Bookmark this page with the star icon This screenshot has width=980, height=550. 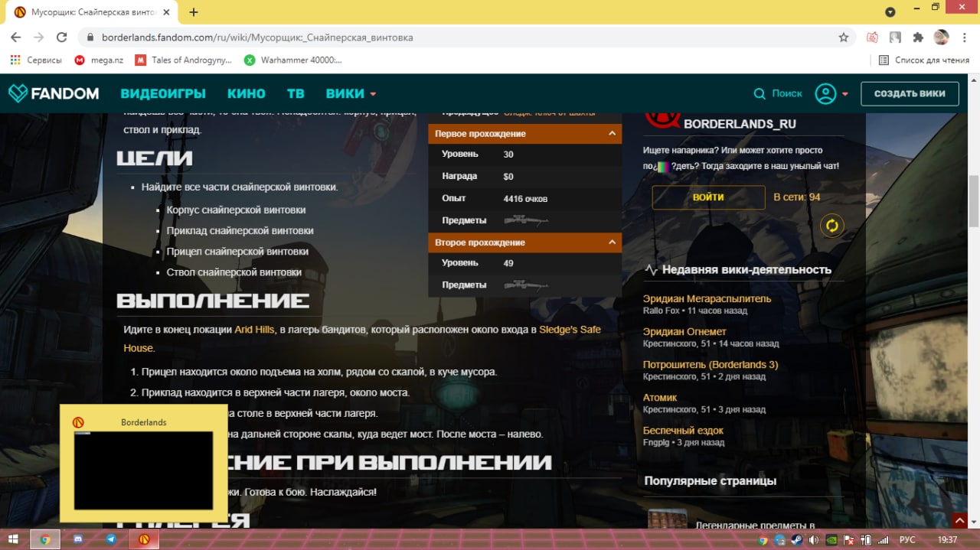point(844,37)
